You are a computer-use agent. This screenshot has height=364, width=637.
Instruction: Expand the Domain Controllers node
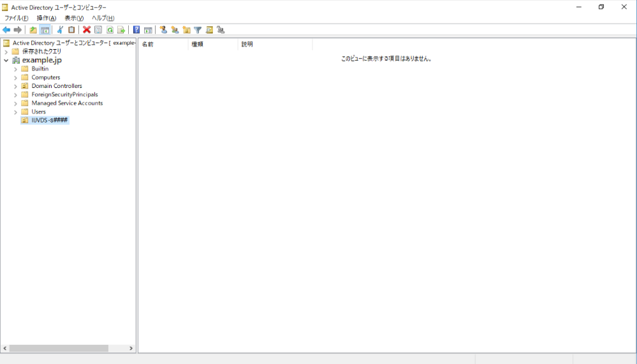click(15, 86)
